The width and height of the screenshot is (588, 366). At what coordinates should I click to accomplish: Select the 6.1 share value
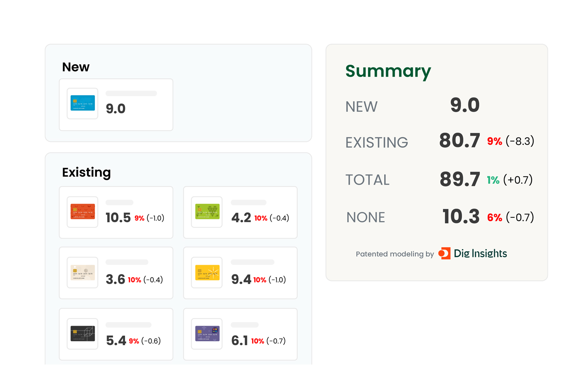[240, 341]
